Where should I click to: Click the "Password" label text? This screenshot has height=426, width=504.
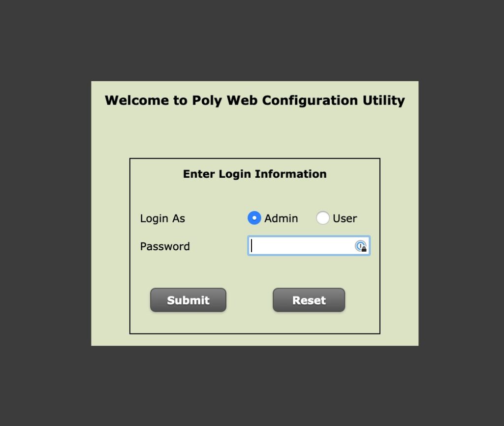tap(165, 246)
